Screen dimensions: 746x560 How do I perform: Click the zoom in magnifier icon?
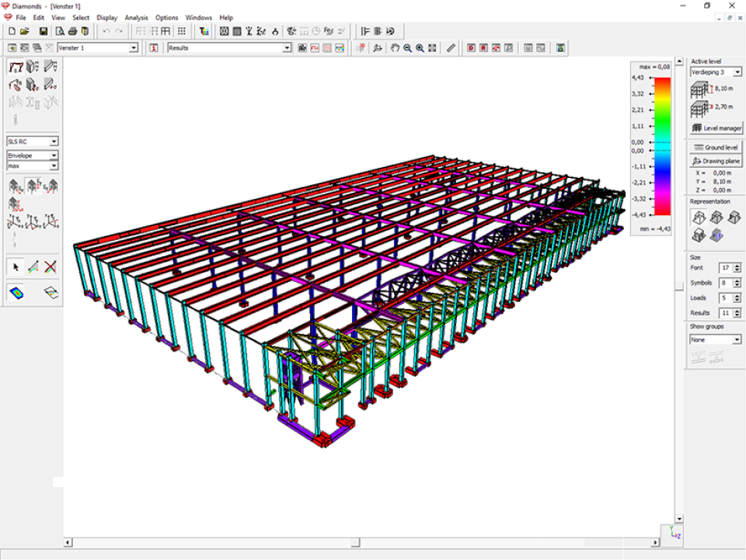[x=420, y=48]
